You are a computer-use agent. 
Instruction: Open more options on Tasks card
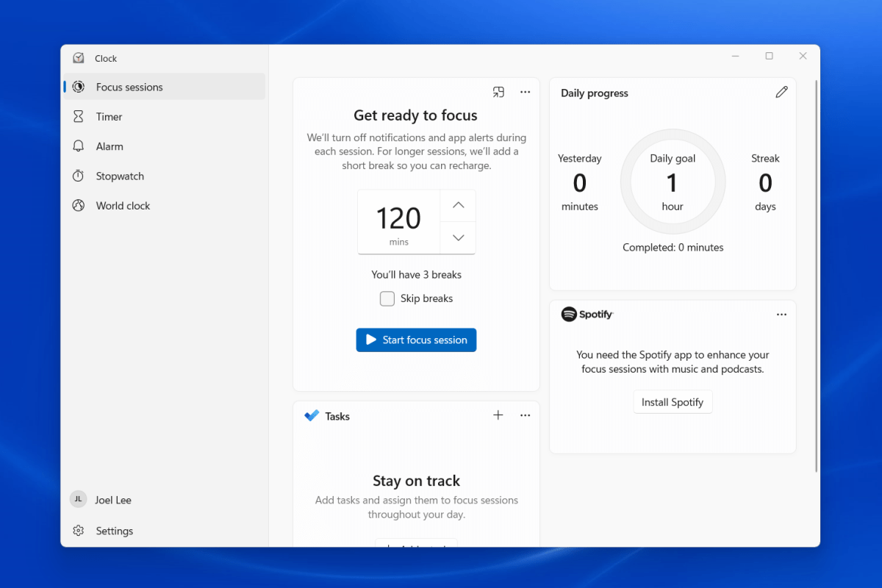point(525,415)
